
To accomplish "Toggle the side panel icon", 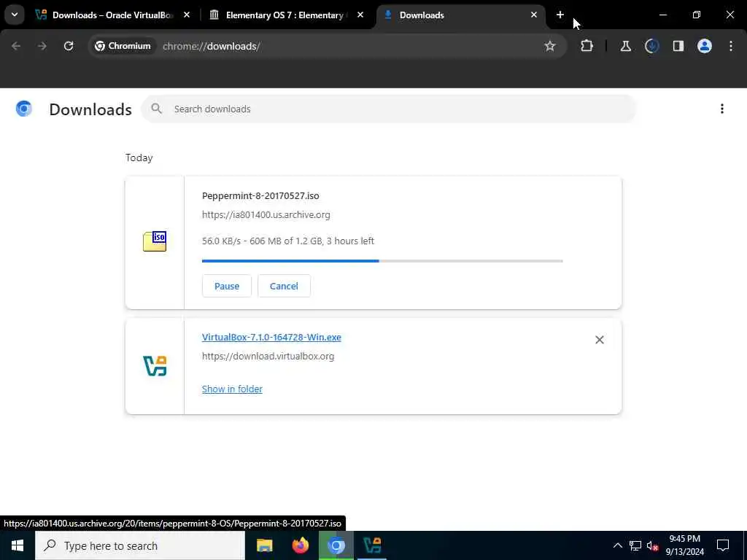I will (x=678, y=46).
